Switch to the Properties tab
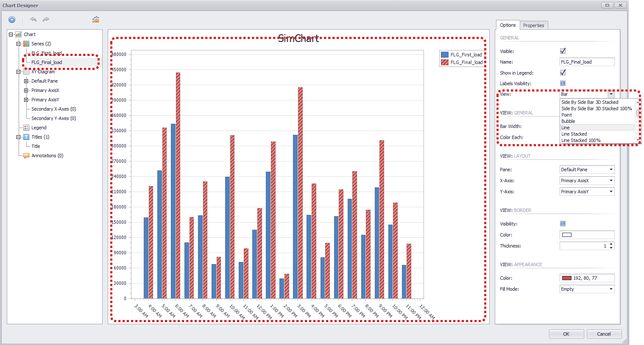This screenshot has height=345, width=644. coord(533,25)
